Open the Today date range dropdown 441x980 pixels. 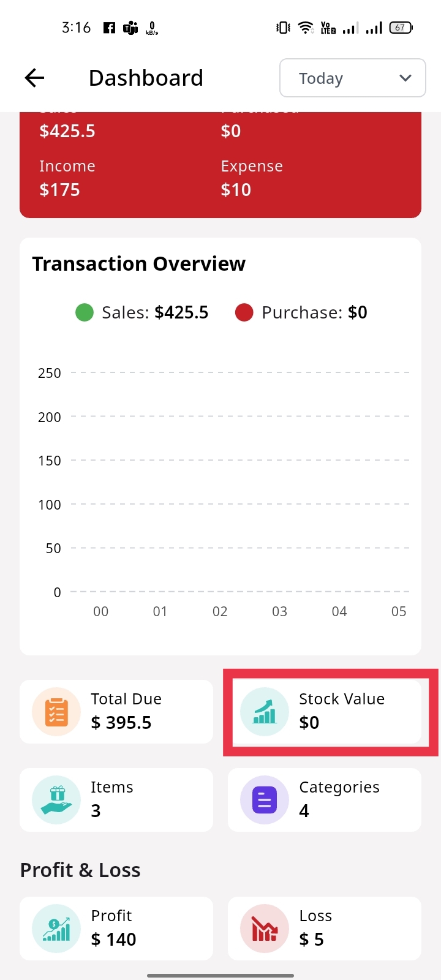click(x=352, y=78)
